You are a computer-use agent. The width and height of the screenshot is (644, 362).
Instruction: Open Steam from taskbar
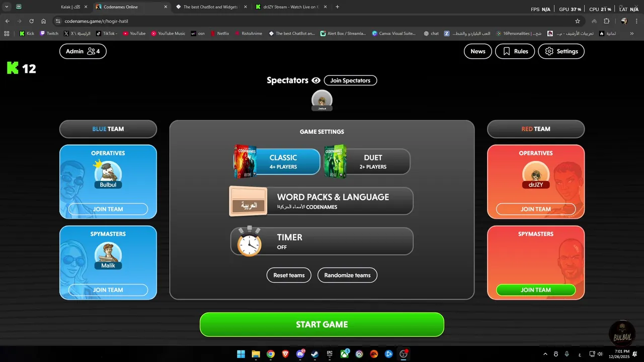[x=315, y=354]
